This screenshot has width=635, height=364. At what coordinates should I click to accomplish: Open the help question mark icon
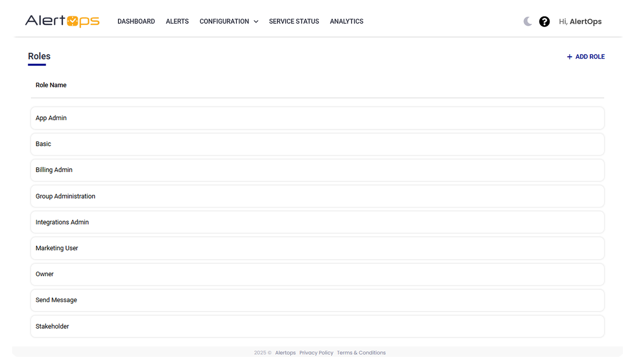(x=544, y=21)
